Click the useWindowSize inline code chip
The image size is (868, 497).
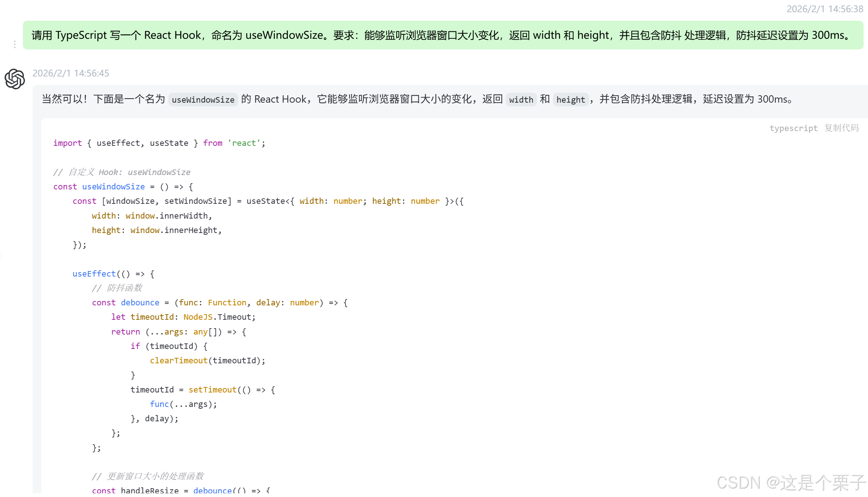[x=203, y=100]
